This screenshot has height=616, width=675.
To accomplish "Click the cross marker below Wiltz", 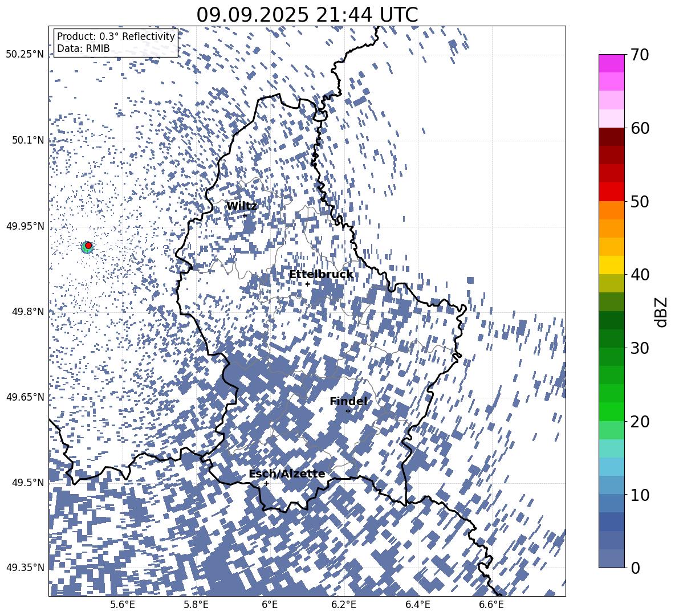I will (x=245, y=215).
